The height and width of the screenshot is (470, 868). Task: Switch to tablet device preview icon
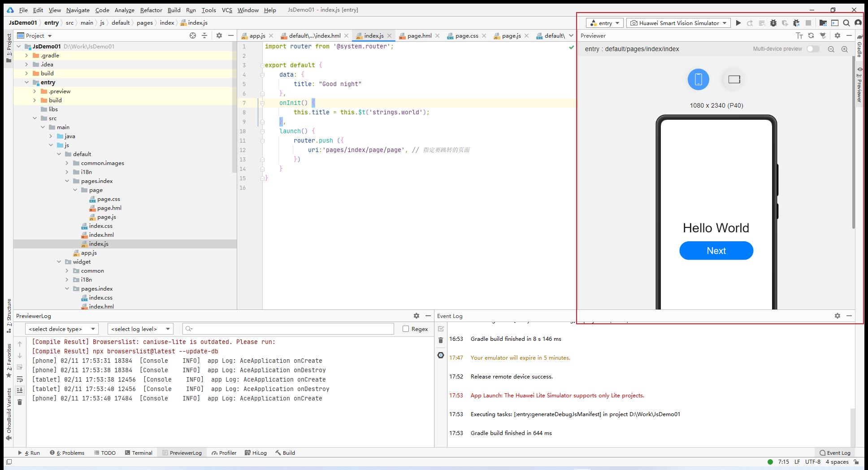(x=734, y=79)
